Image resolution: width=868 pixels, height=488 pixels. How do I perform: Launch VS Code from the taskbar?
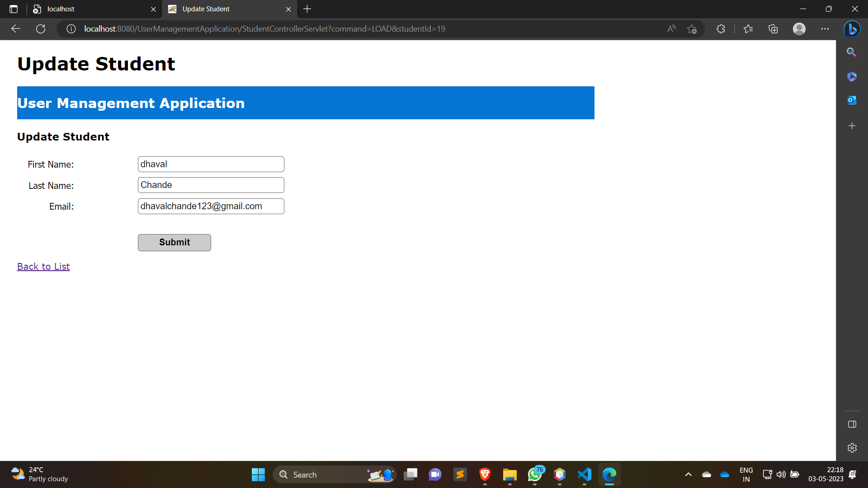pos(584,474)
